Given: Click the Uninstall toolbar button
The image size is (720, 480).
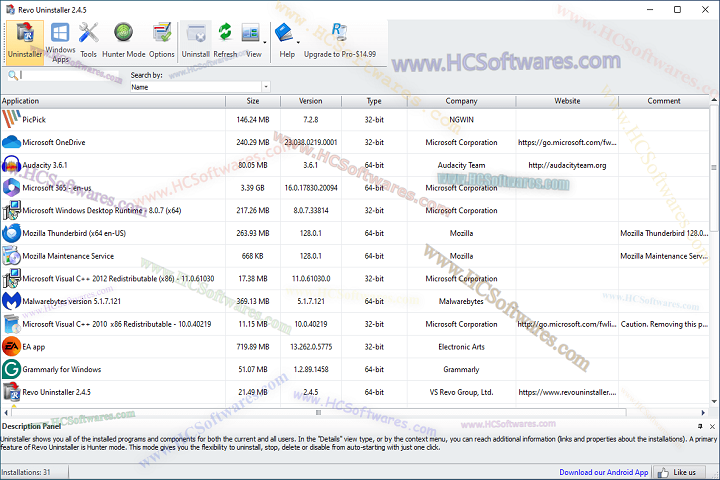Looking at the screenshot, I should pyautogui.click(x=196, y=42).
